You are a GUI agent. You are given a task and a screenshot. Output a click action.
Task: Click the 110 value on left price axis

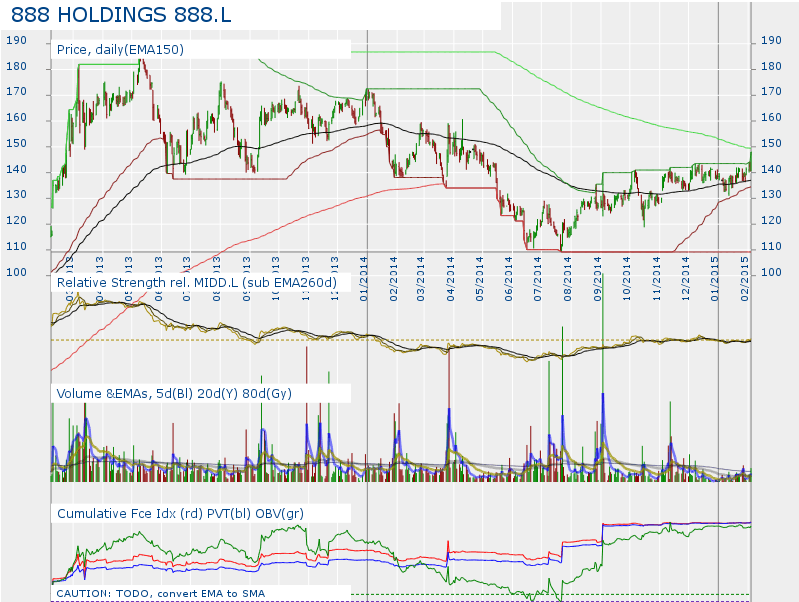[16, 247]
